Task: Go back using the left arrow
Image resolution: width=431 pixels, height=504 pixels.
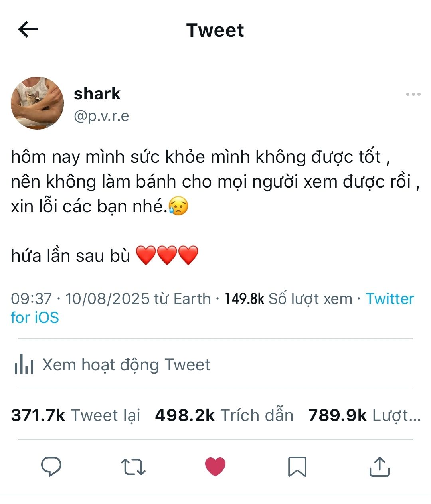Action: tap(28, 30)
